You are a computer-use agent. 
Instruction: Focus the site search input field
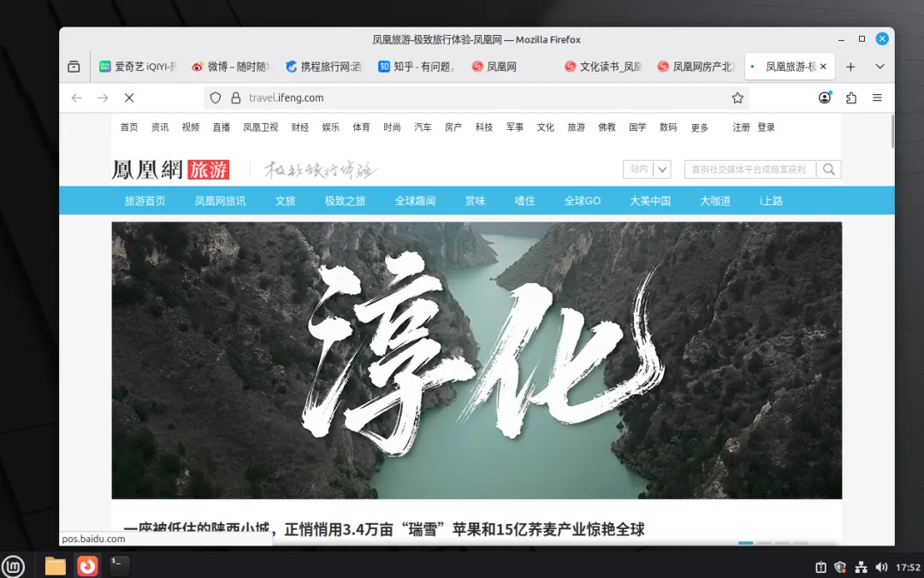pos(750,169)
